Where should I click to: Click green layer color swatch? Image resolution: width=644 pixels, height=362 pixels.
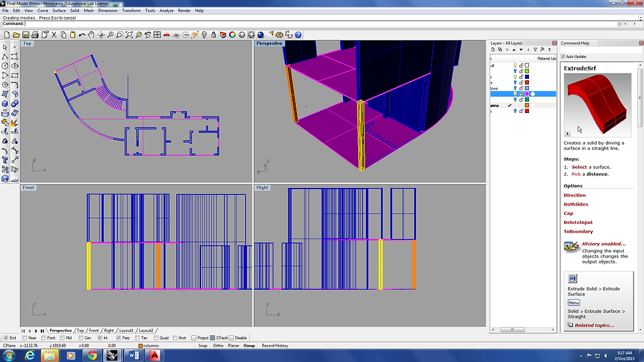point(527,71)
